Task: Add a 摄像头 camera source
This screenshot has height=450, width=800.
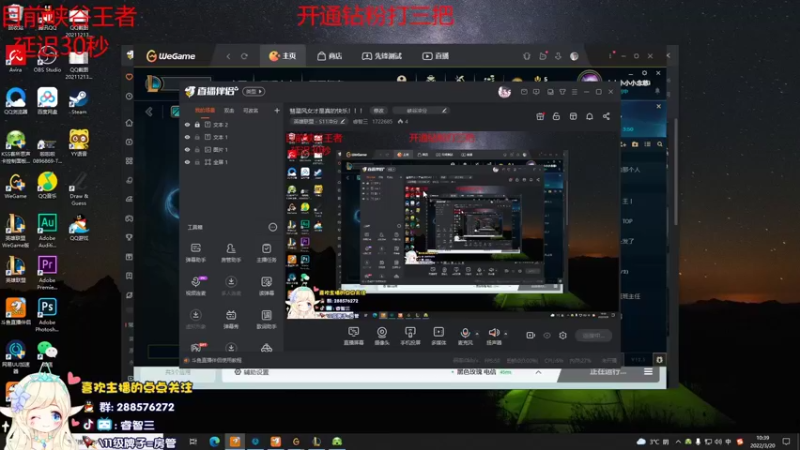Action: (382, 336)
